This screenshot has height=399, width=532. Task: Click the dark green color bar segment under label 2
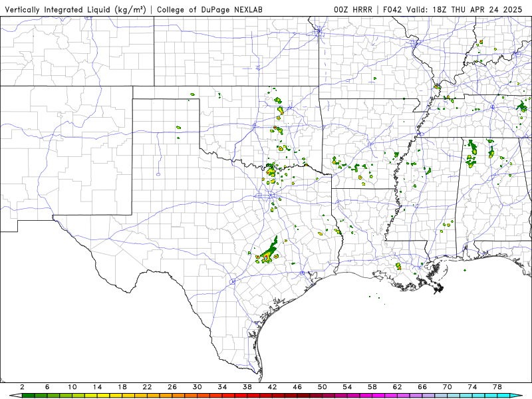[28, 396]
